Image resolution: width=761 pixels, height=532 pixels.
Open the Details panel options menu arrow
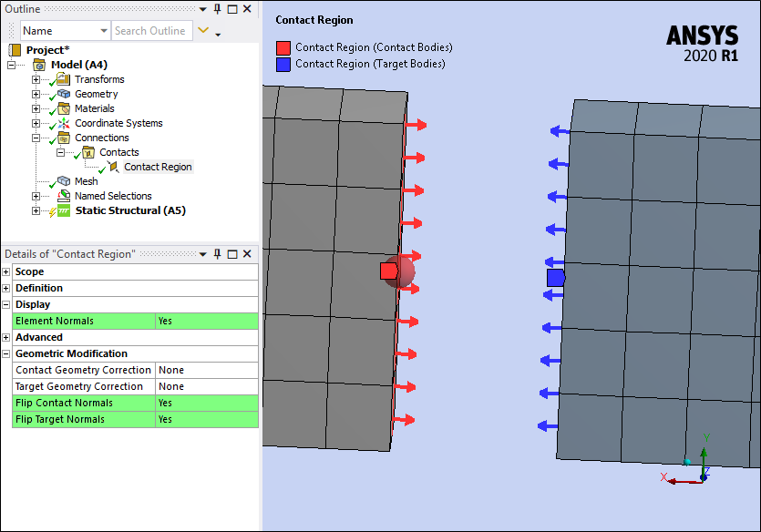(x=203, y=253)
